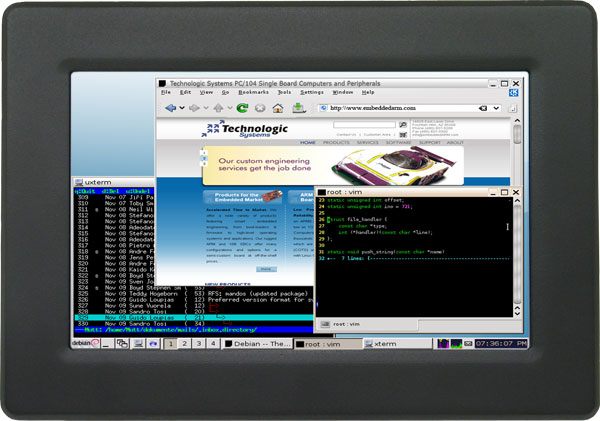Click the webpage search text box

click(364, 125)
